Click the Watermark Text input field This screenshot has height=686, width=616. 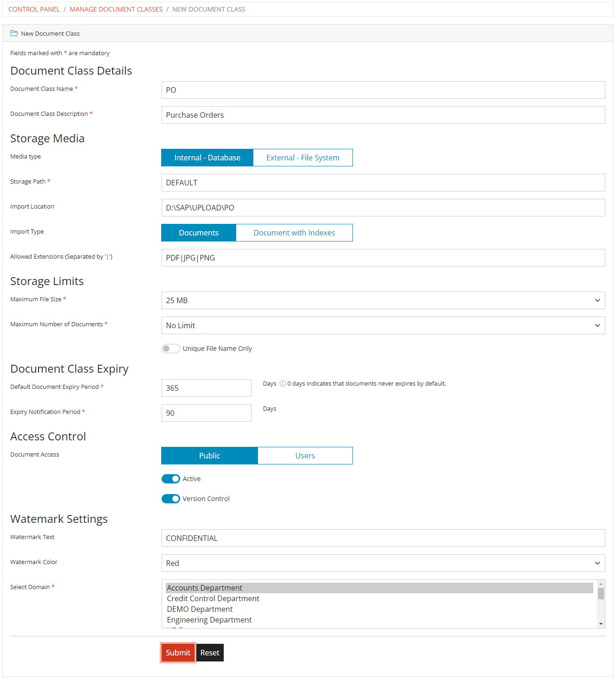(x=324, y=538)
